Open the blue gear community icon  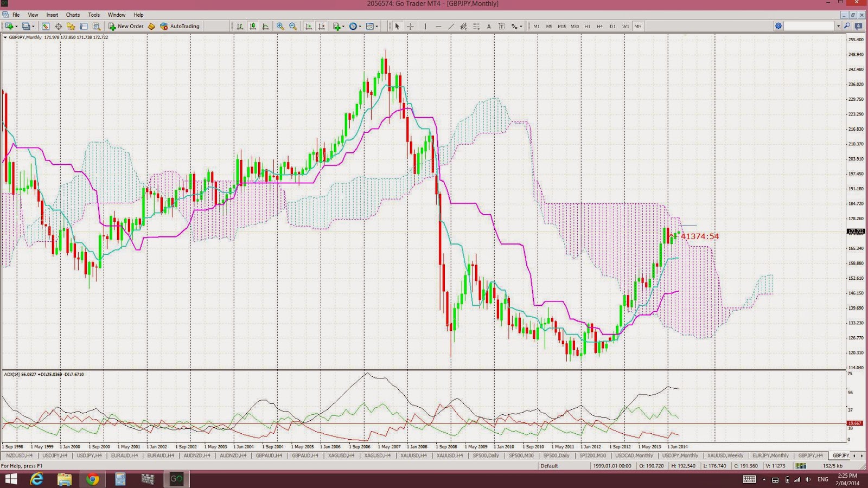(x=778, y=26)
